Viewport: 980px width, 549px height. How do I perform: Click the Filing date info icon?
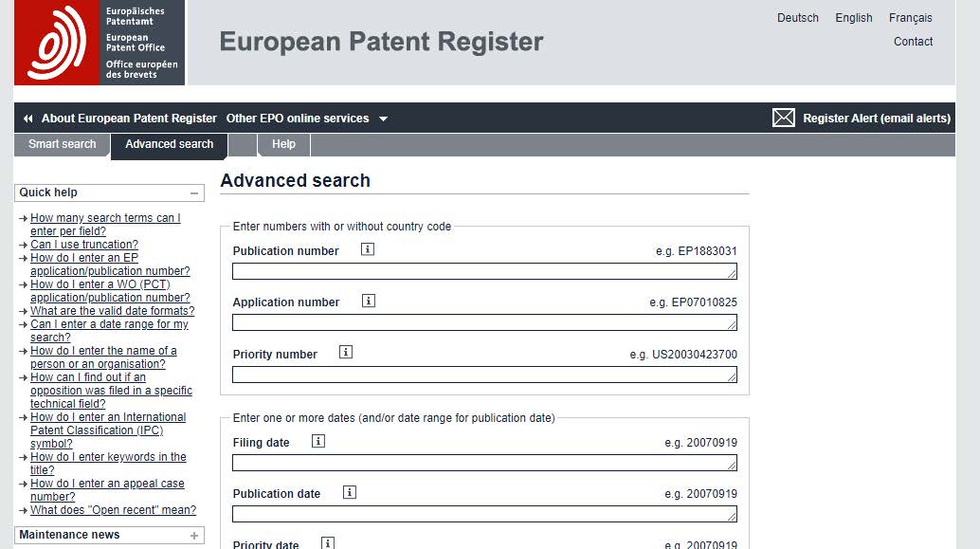click(x=318, y=440)
